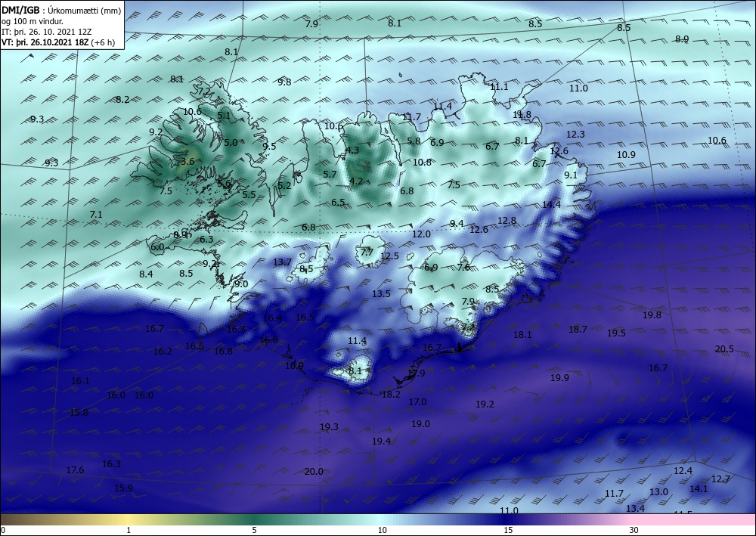Click the 18.2 value on the south coast

(x=391, y=395)
